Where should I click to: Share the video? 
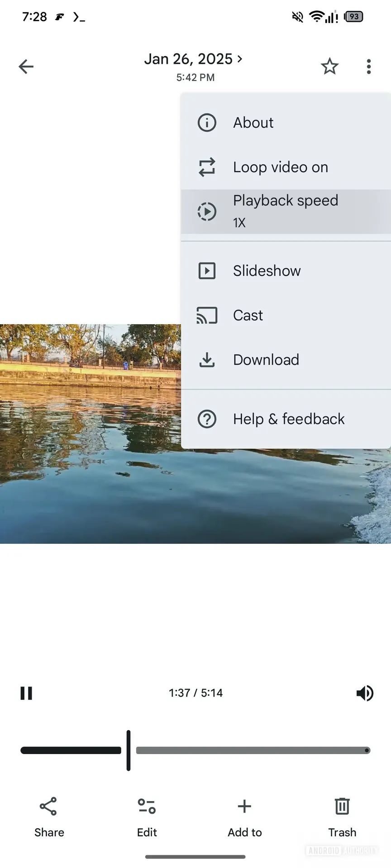point(49,816)
